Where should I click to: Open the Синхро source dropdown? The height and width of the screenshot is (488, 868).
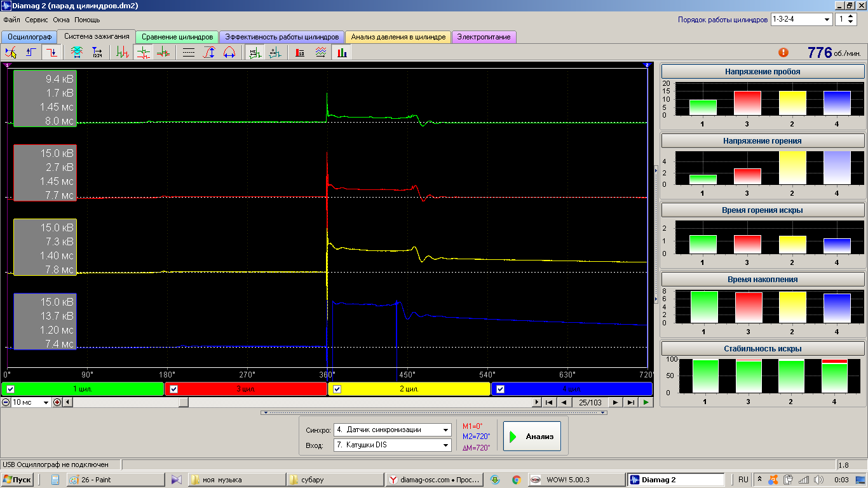[x=447, y=430]
